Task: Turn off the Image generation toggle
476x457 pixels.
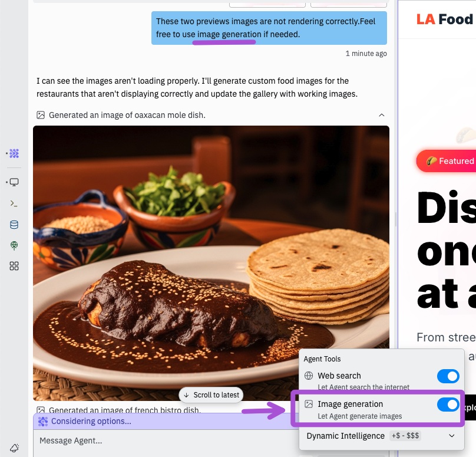Action: pos(448,405)
